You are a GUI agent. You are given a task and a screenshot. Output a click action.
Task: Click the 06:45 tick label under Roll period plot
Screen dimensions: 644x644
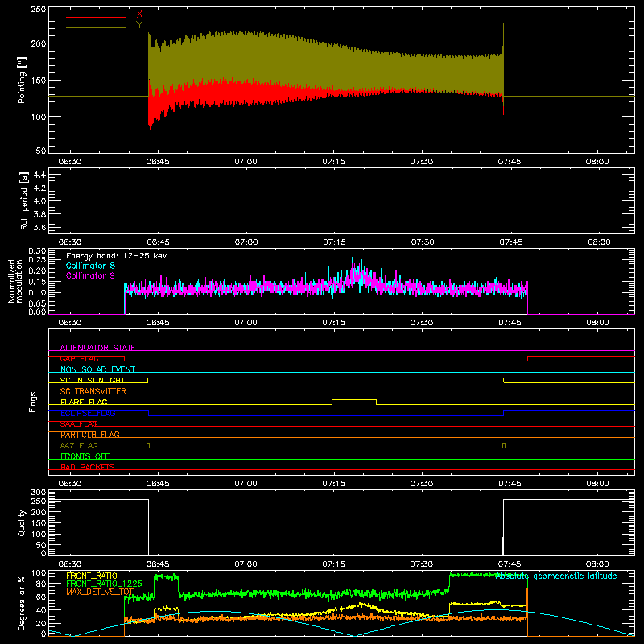point(158,242)
